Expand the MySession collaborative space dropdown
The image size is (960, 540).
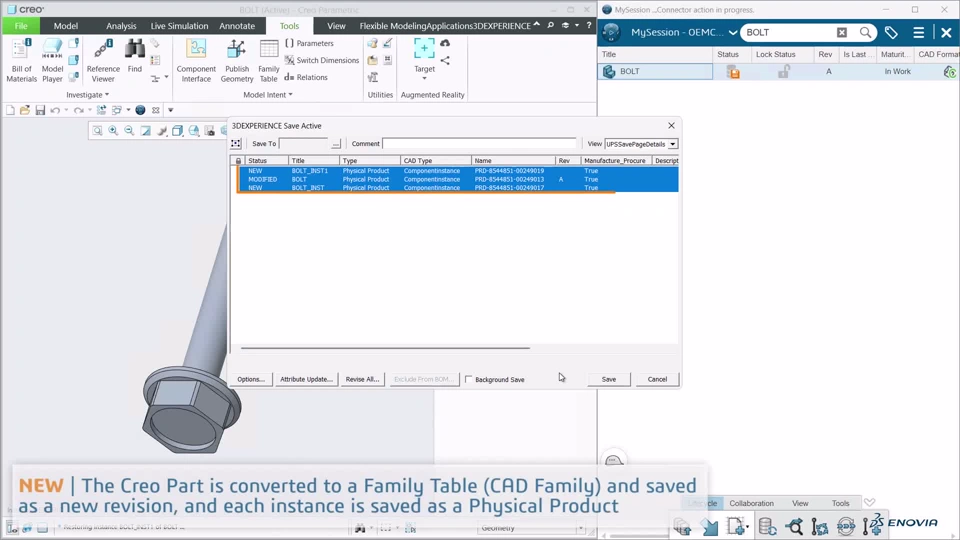point(732,32)
